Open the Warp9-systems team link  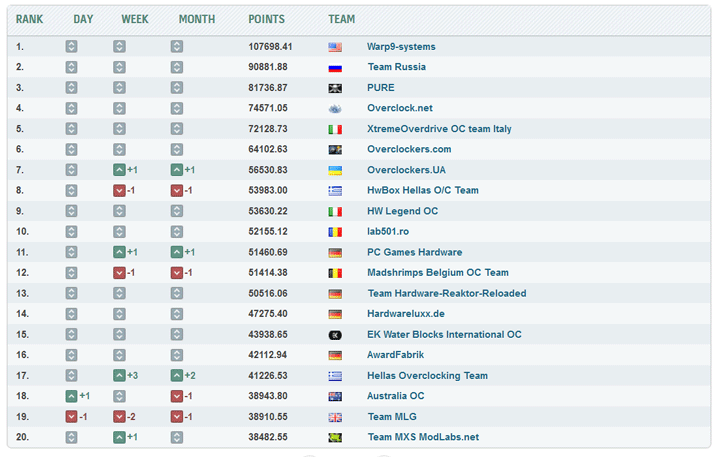(x=401, y=47)
